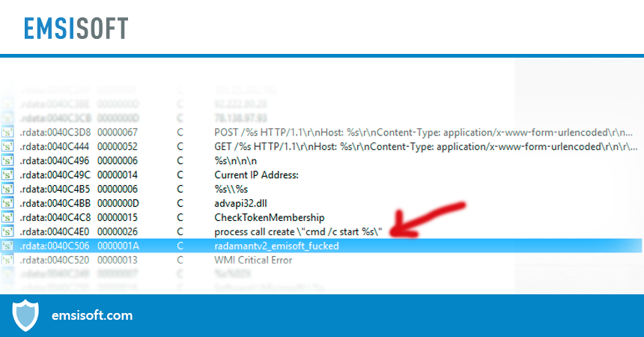Click type C in the WMI Critical Error row
The width and height of the screenshot is (644, 337).
(180, 260)
